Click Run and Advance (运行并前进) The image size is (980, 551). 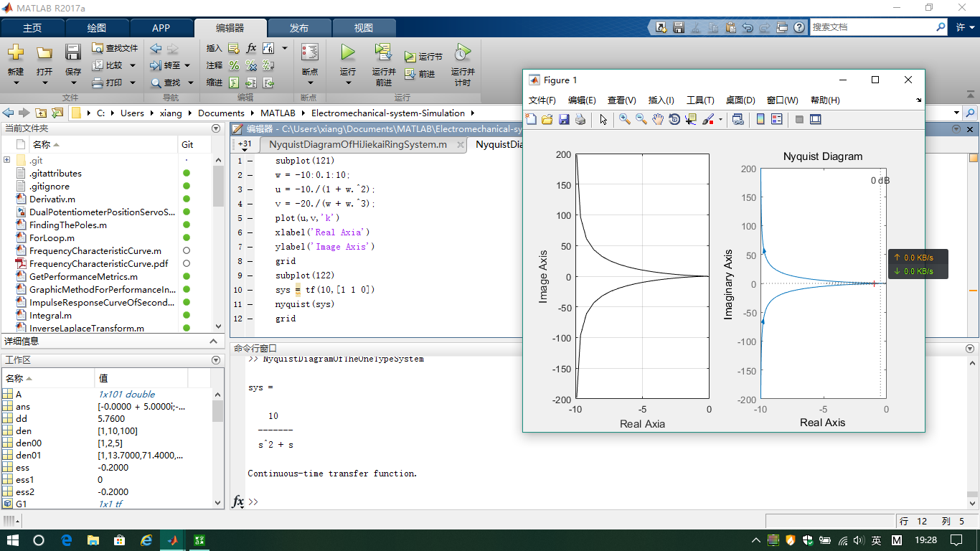coord(384,65)
